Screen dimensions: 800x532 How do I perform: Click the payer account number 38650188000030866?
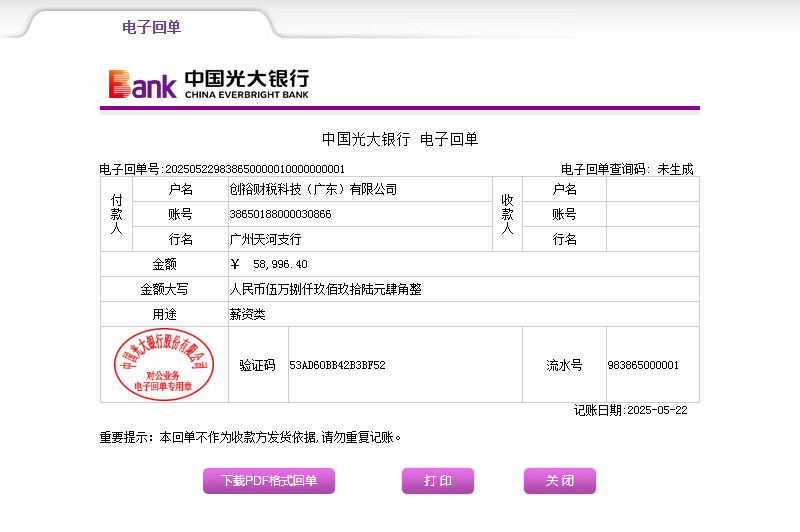[280, 214]
